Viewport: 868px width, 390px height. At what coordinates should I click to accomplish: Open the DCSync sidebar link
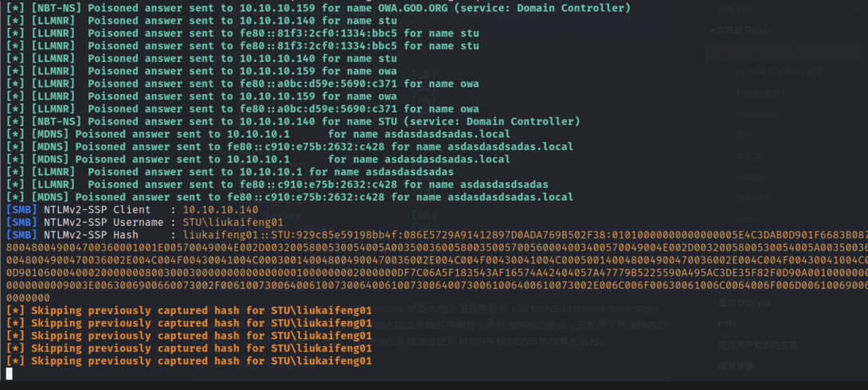tap(735, 303)
